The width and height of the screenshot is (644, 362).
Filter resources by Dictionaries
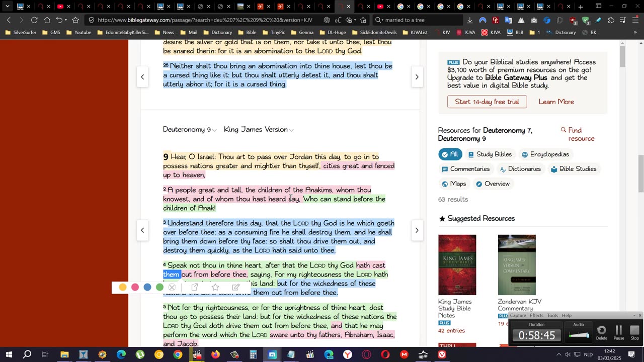coord(520,169)
